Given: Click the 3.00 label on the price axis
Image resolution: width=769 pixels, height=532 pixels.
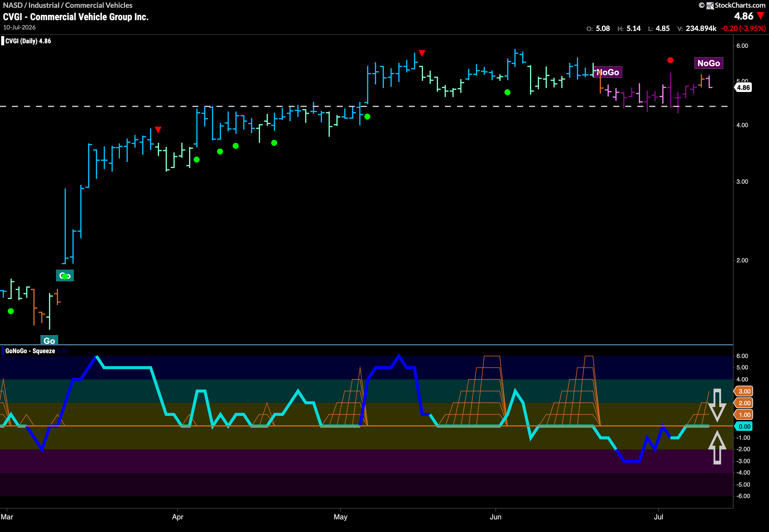Looking at the screenshot, I should pyautogui.click(x=742, y=182).
